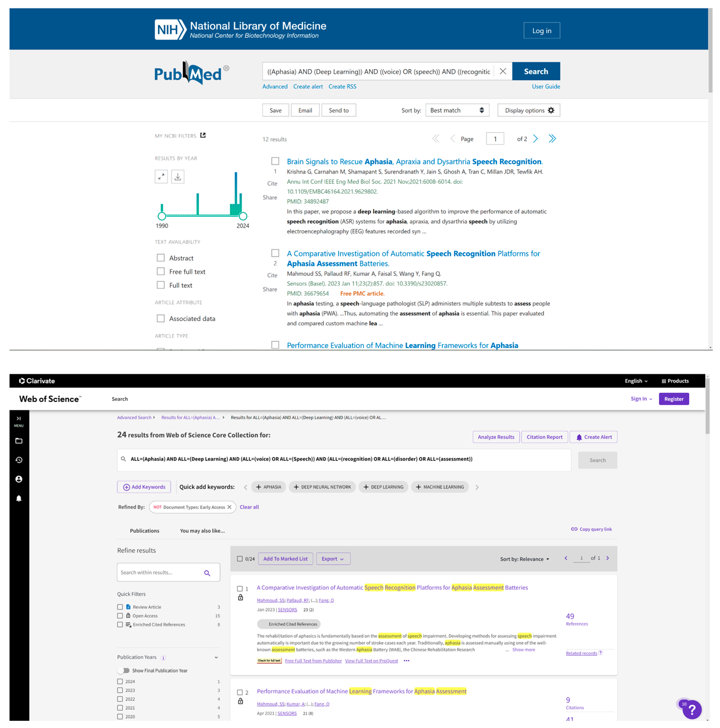
Task: Open the Advanced search link in PubMed
Action: 275,86
